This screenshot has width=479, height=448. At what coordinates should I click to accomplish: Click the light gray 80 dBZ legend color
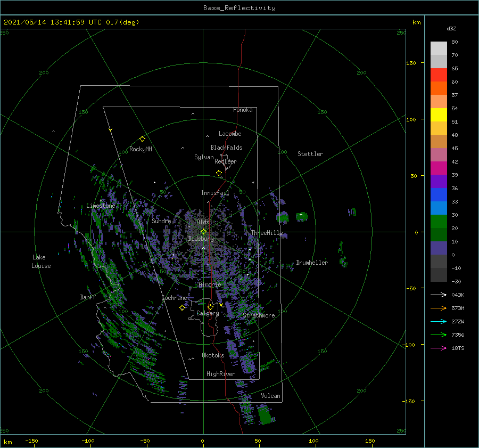[439, 48]
